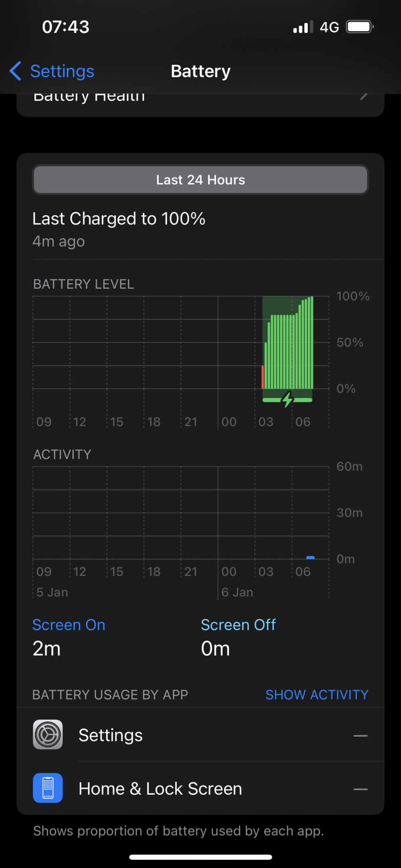
Task: Select the blue activity bar at 06
Action: (310, 557)
